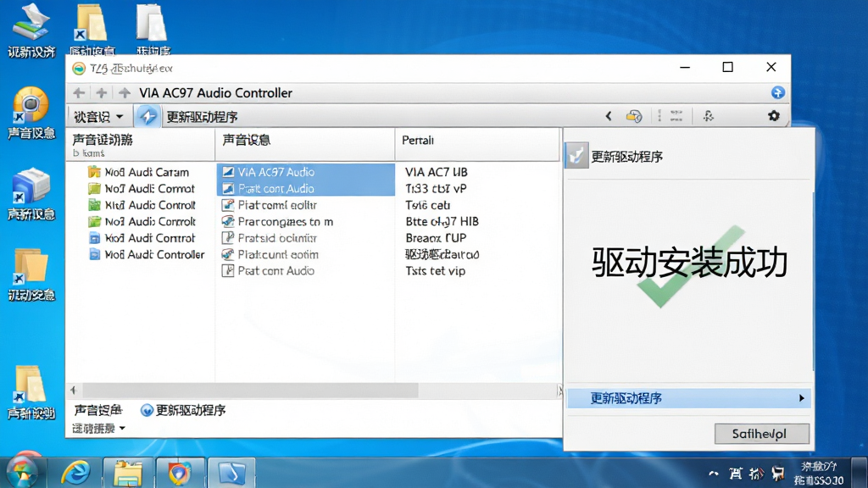Image resolution: width=868 pixels, height=488 pixels.
Task: Expand the highlighted 更新驱动程序 submenu arrow
Action: [x=801, y=398]
